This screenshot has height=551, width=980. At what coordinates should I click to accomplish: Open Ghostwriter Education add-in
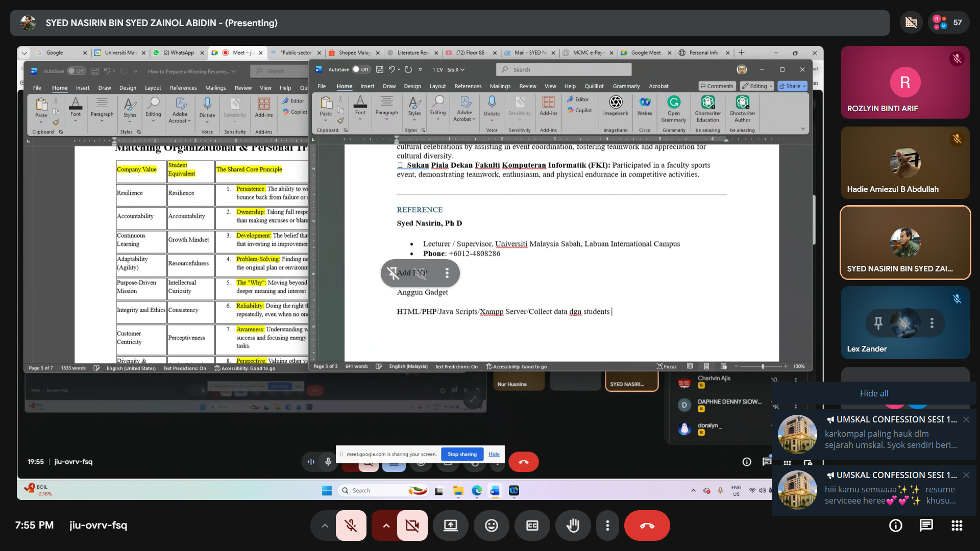pos(708,109)
